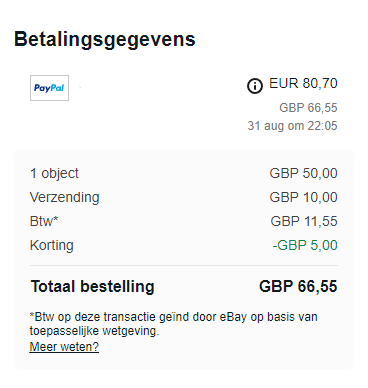
Task: Open the info icon beside EUR 80,70
Action: (255, 86)
